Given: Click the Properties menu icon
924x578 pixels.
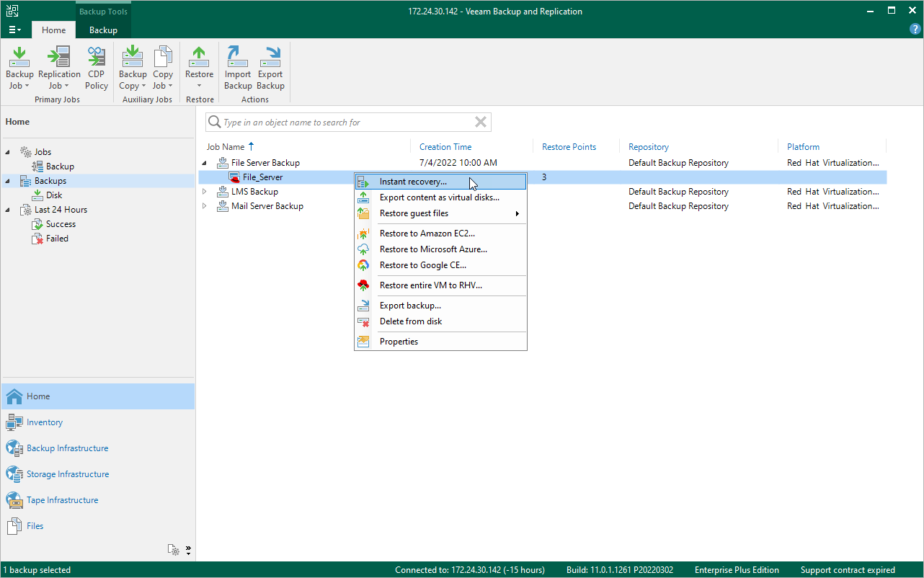Looking at the screenshot, I should click(363, 342).
